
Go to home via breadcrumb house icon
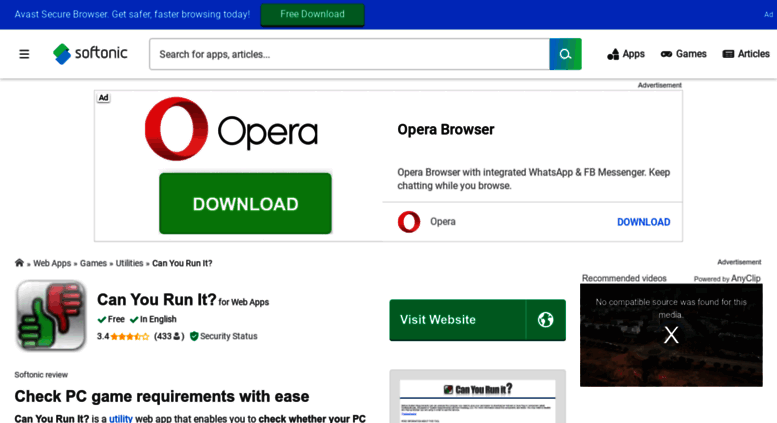click(x=19, y=263)
